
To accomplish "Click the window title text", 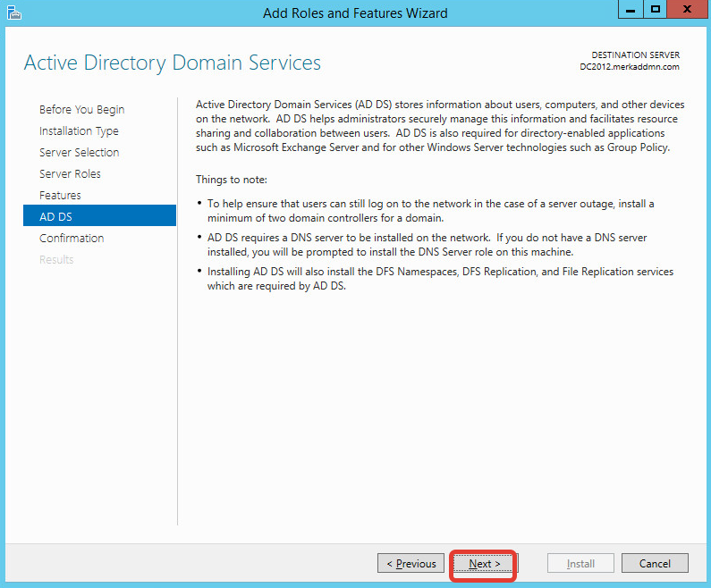I will click(355, 13).
